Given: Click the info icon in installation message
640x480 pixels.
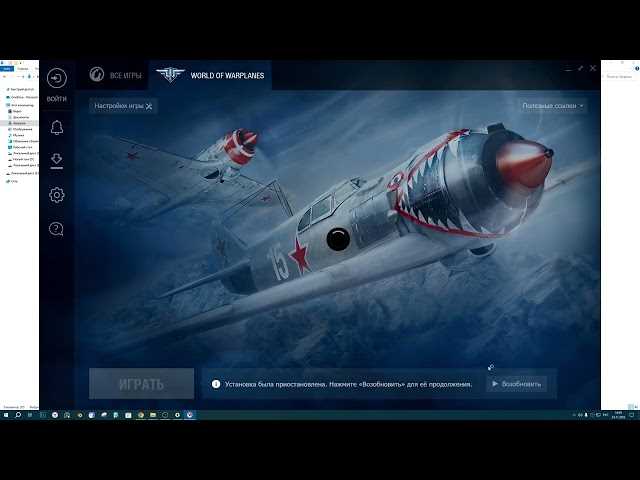Looking at the screenshot, I should point(216,384).
